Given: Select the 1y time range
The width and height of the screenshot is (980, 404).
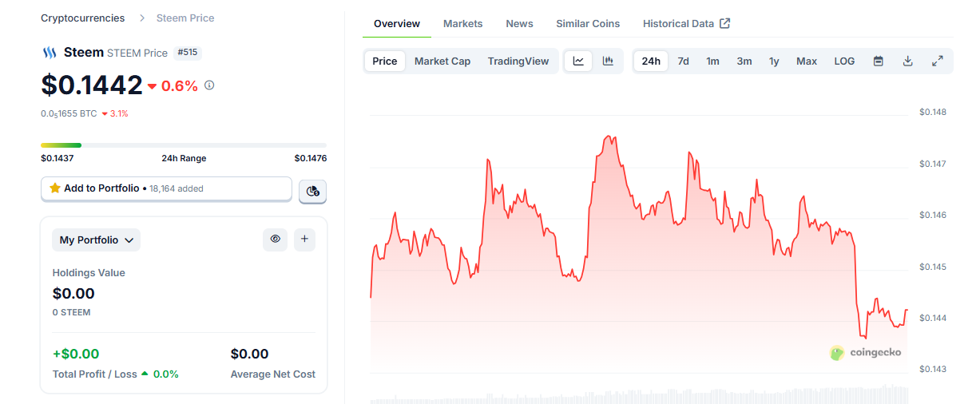Looking at the screenshot, I should click(x=774, y=61).
